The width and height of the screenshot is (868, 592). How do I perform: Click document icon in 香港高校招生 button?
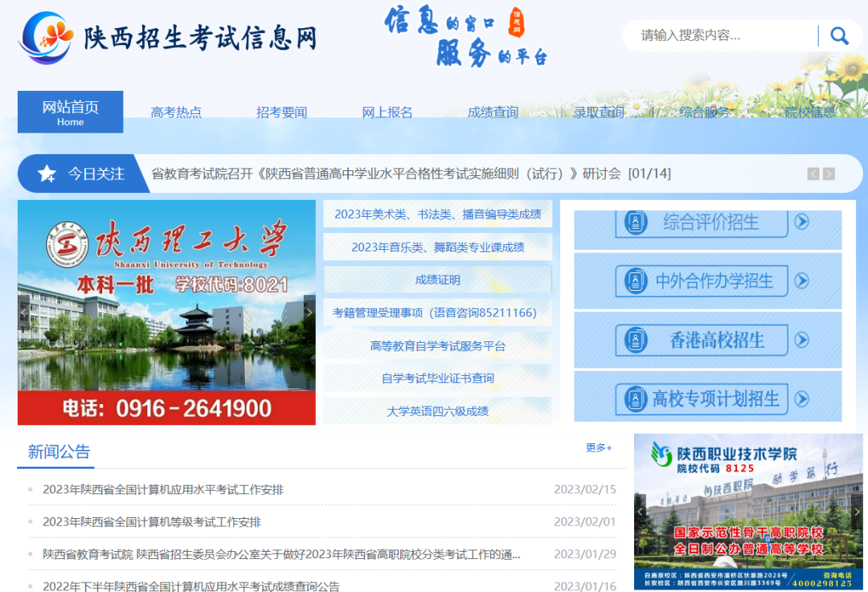click(x=636, y=340)
